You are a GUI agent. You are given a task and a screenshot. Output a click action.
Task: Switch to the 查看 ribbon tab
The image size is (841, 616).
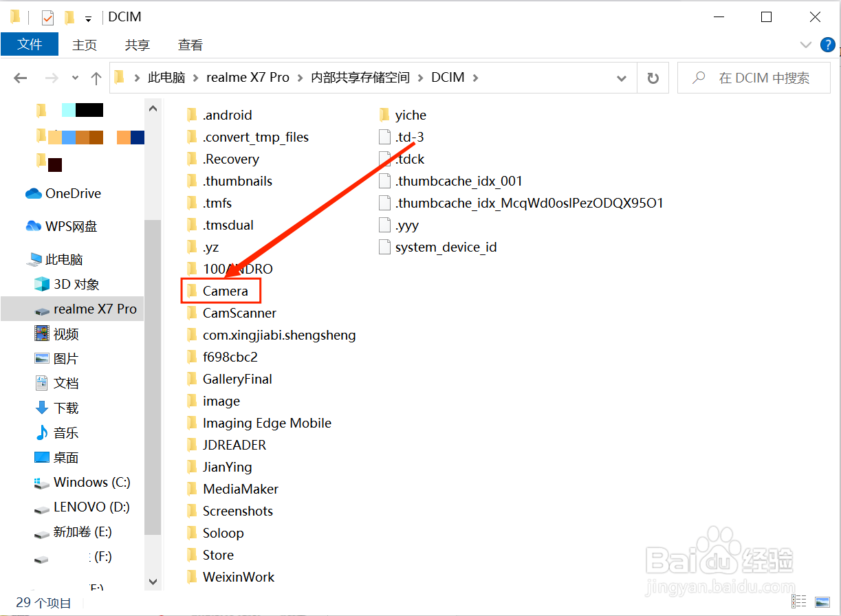tap(190, 45)
